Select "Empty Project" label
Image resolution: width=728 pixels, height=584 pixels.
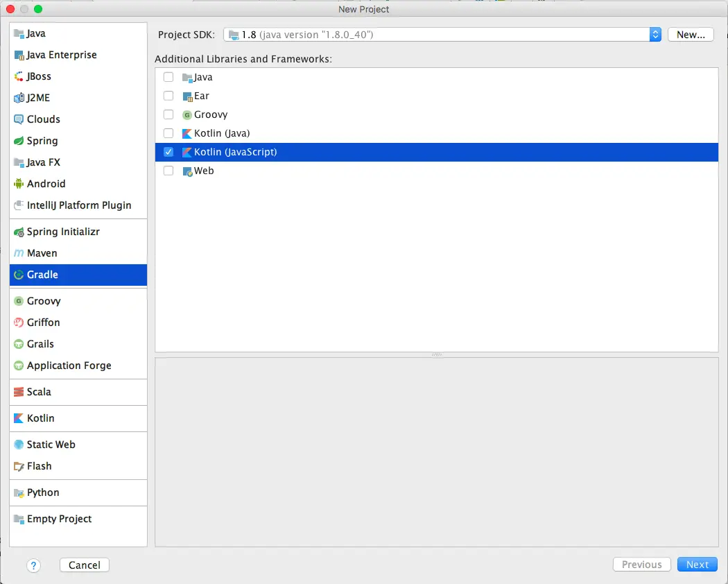[59, 519]
